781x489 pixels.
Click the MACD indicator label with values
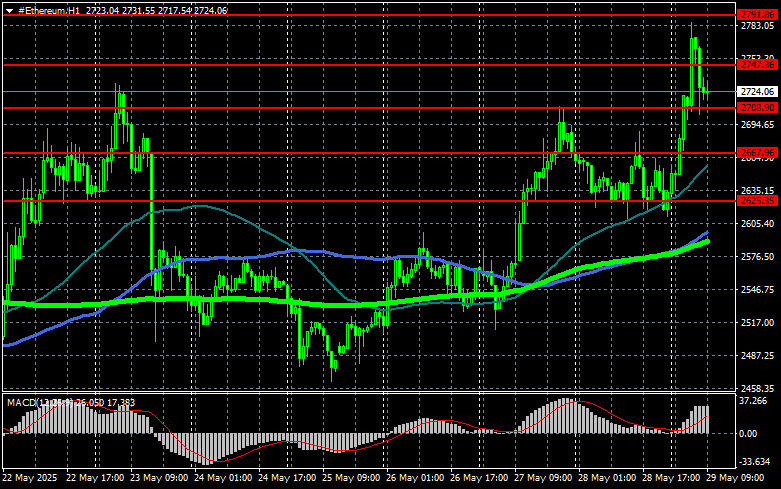(x=71, y=402)
